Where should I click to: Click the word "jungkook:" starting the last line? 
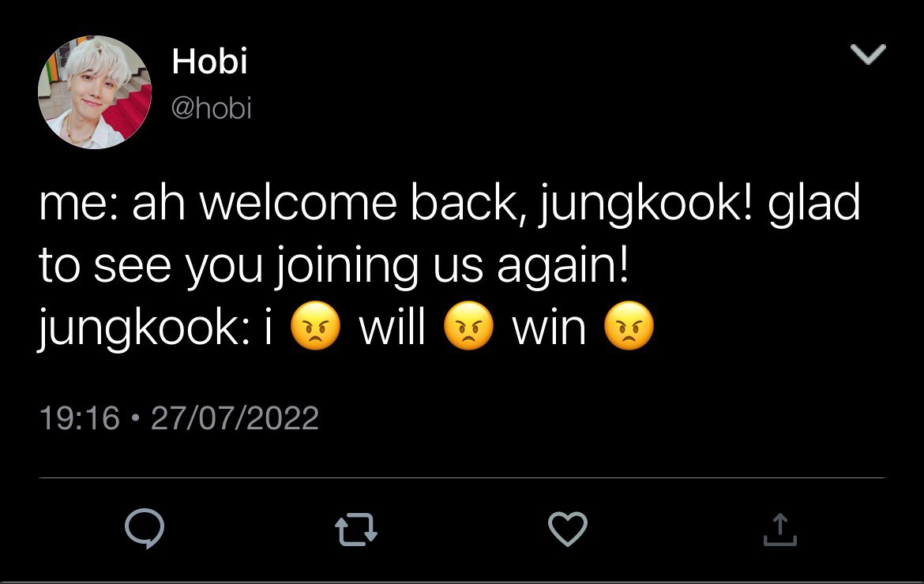148,328
